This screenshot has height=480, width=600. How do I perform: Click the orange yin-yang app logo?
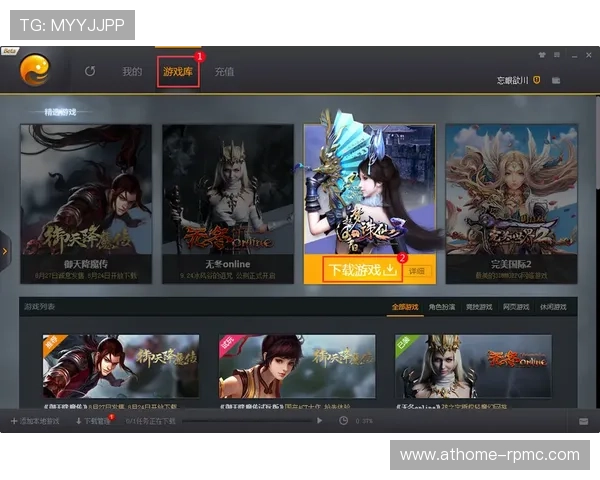pyautogui.click(x=35, y=70)
